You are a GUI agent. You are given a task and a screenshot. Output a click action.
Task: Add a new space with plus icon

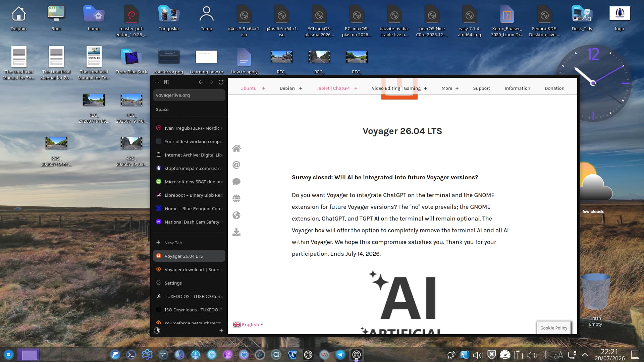221,330
